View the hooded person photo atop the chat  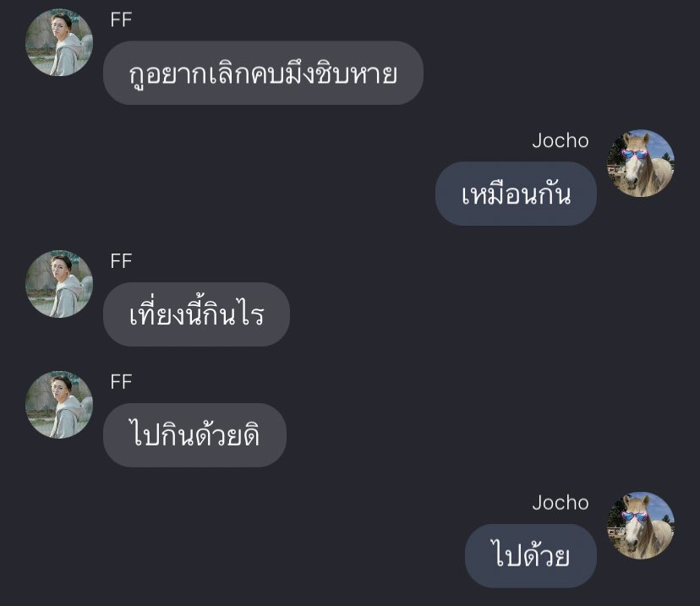[x=59, y=42]
